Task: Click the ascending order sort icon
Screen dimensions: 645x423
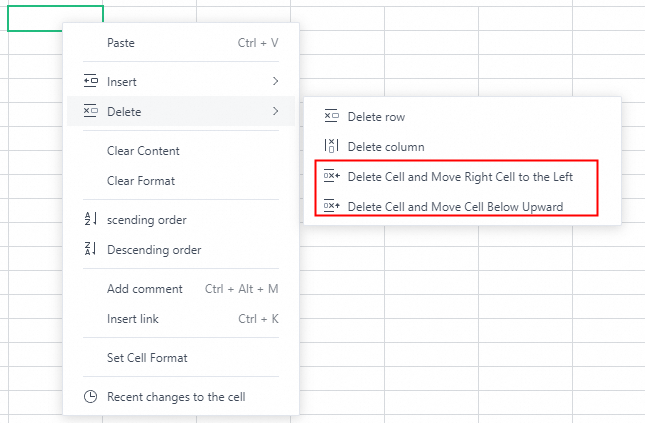Action: [x=90, y=219]
